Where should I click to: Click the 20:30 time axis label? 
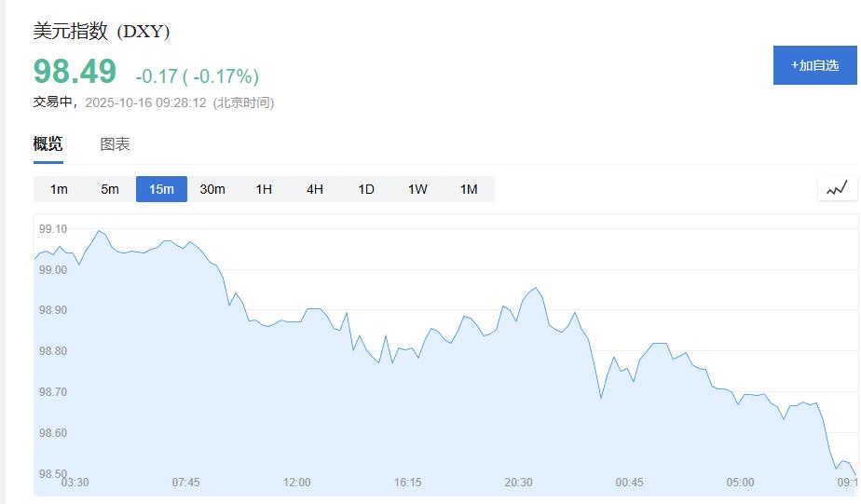pyautogui.click(x=518, y=483)
